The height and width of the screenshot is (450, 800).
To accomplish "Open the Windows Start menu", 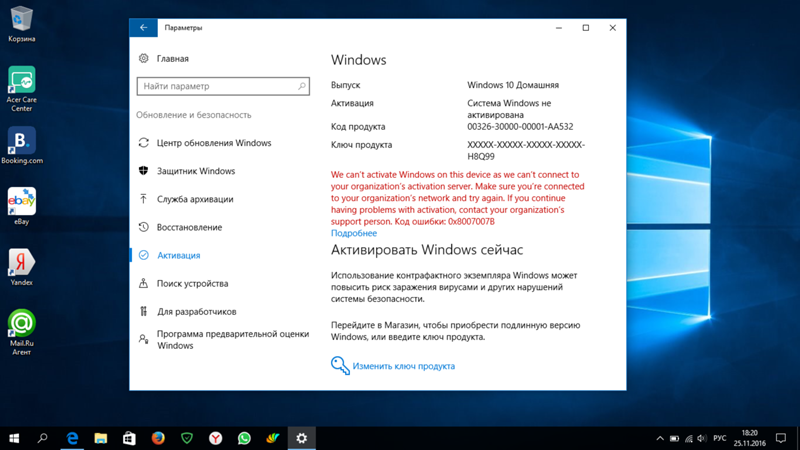I will click(14, 438).
